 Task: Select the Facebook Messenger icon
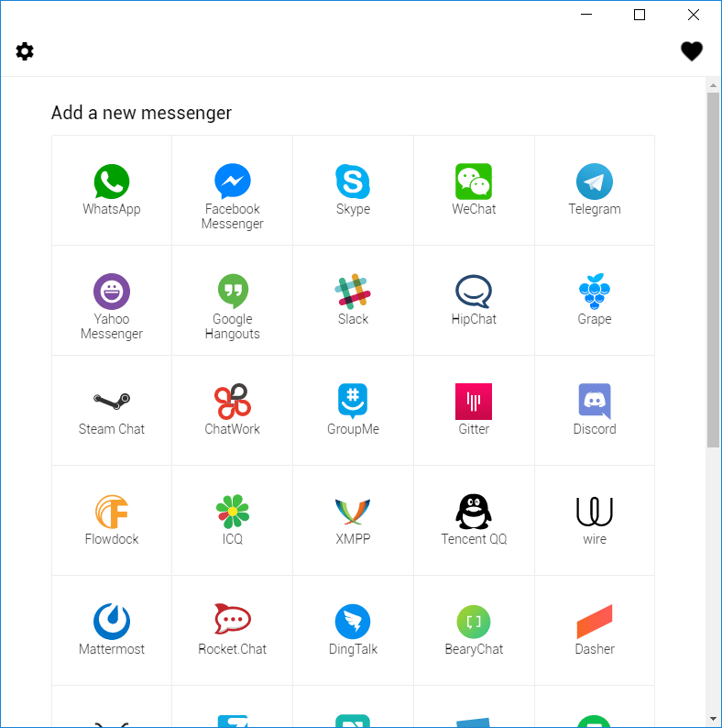pyautogui.click(x=233, y=182)
